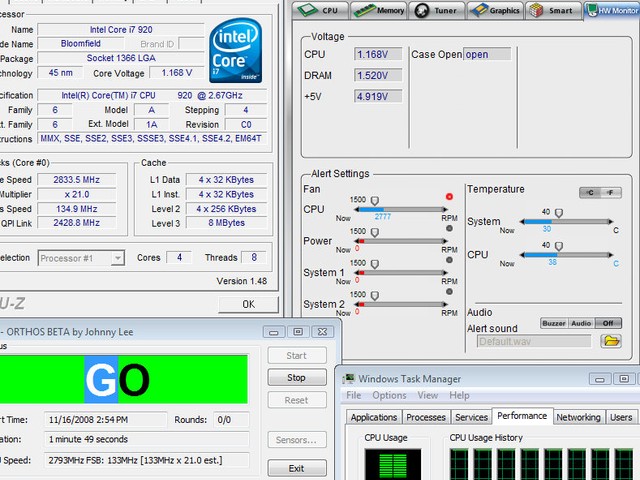The width and height of the screenshot is (640, 480).
Task: Open Sensors in ORTHOS
Action: click(297, 440)
